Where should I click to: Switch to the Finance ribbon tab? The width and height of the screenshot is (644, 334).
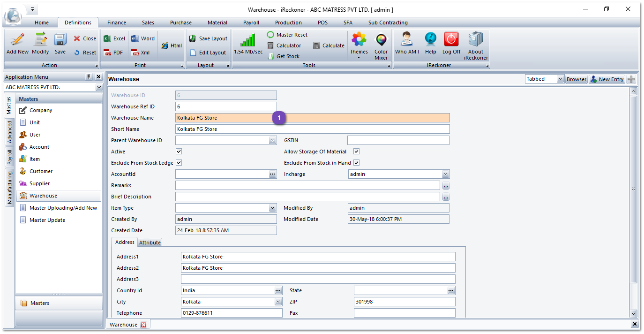(x=116, y=23)
